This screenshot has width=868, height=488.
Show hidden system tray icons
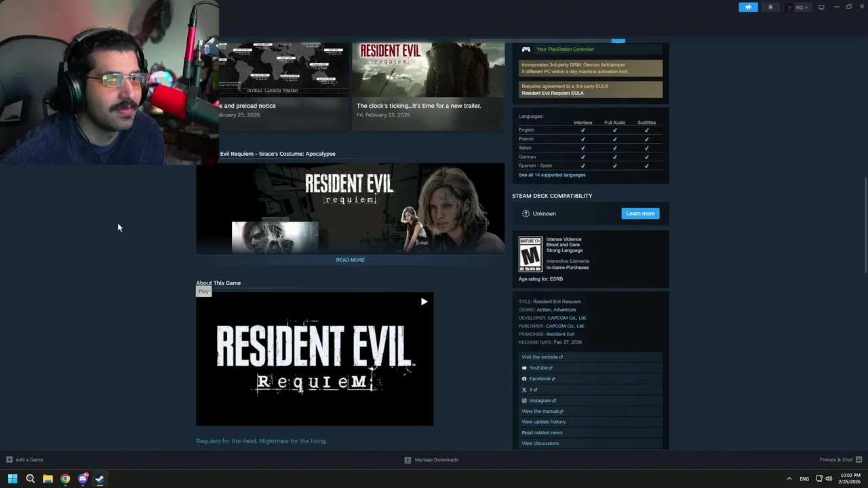point(789,479)
